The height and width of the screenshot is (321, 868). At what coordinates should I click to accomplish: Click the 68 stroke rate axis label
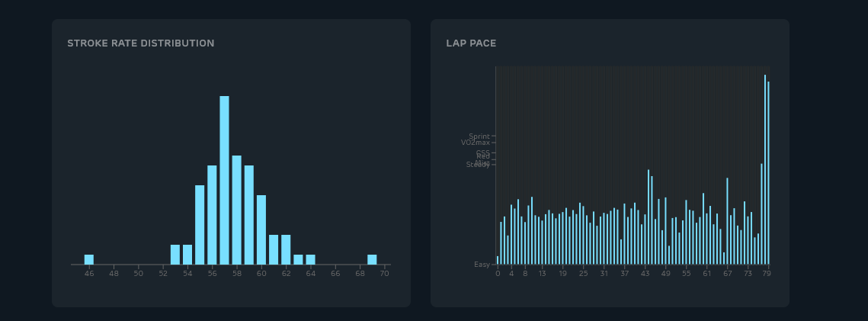click(x=360, y=274)
